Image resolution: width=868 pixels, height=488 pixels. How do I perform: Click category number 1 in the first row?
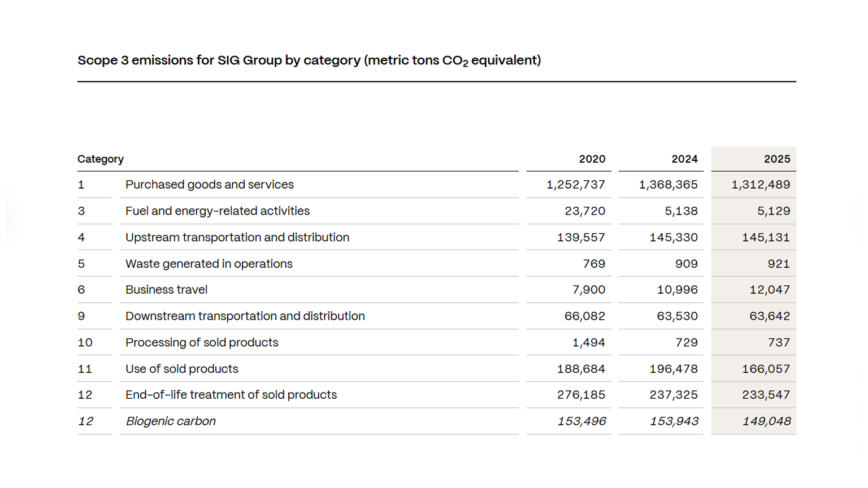81,185
